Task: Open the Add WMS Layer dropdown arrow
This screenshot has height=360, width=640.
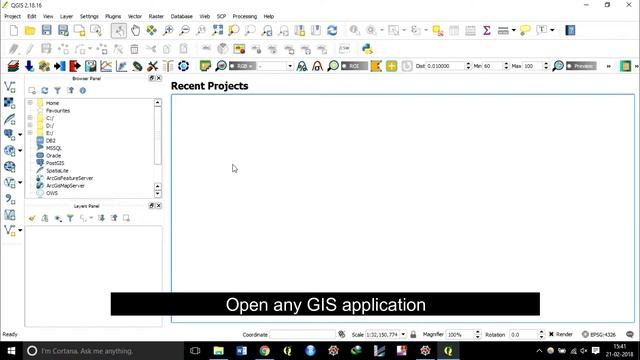Action: tap(20, 151)
